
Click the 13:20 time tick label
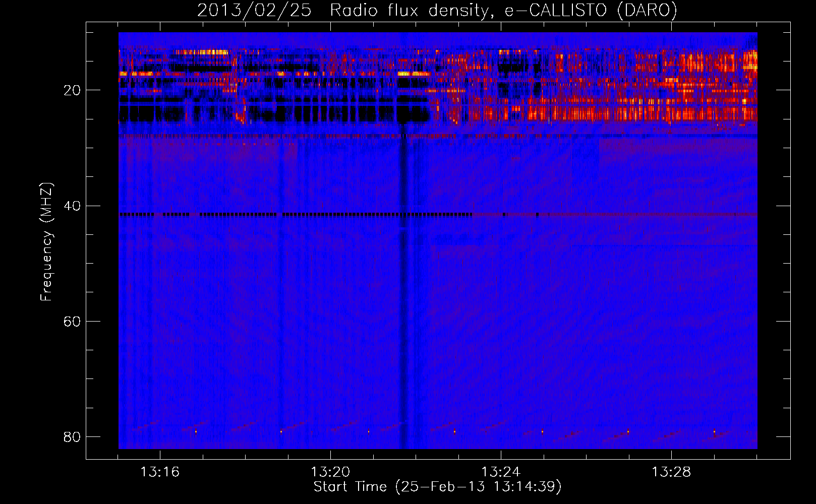point(330,472)
